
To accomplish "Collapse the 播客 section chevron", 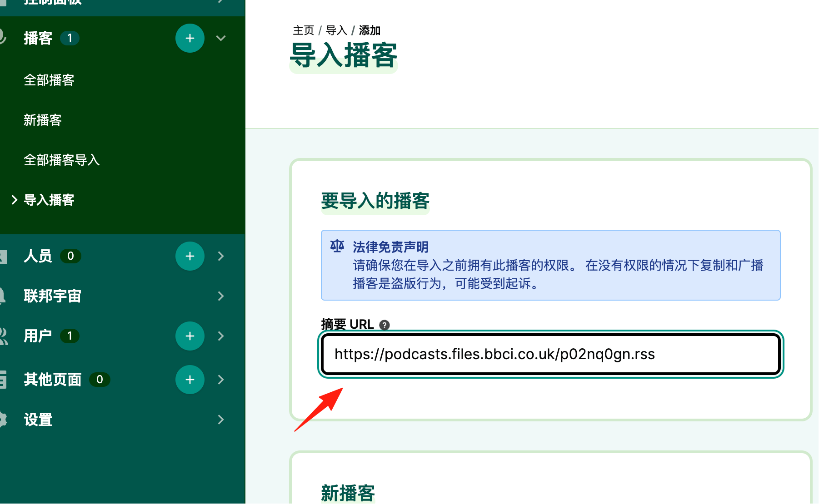I will pyautogui.click(x=221, y=38).
